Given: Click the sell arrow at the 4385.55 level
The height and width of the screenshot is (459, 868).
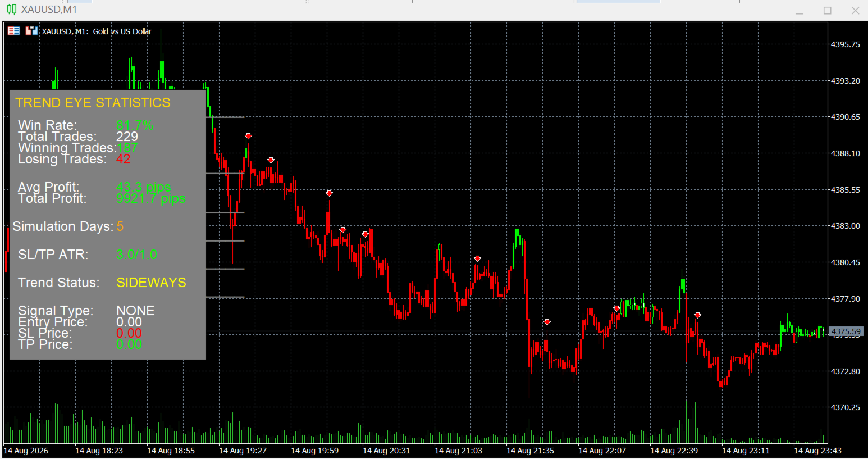Looking at the screenshot, I should pyautogui.click(x=329, y=193).
